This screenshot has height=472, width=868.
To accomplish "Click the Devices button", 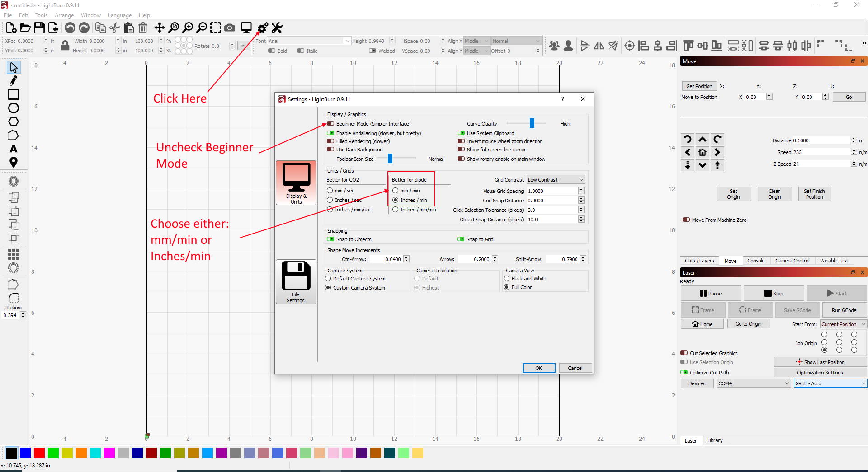I will (697, 383).
